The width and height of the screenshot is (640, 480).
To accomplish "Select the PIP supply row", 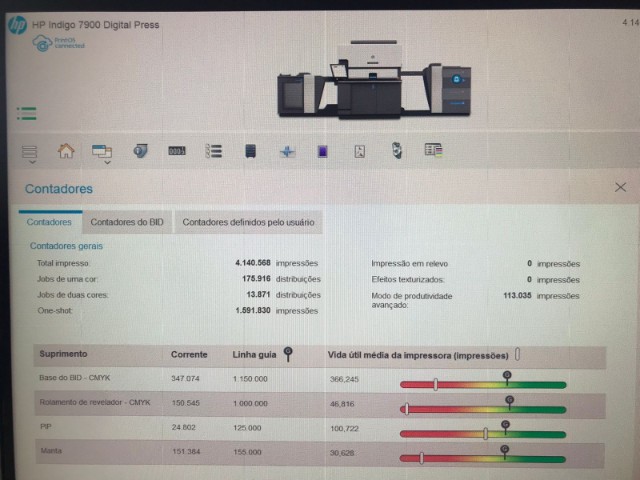I will [320, 428].
